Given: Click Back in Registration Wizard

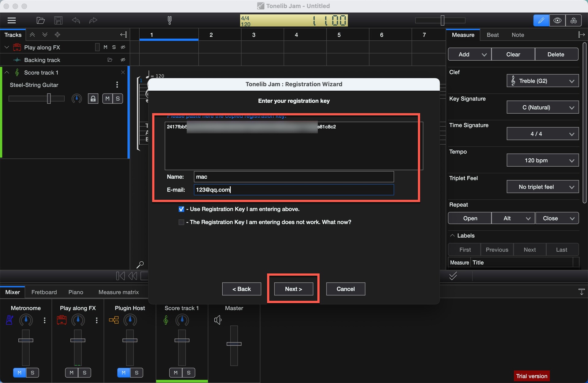Looking at the screenshot, I should coord(241,289).
